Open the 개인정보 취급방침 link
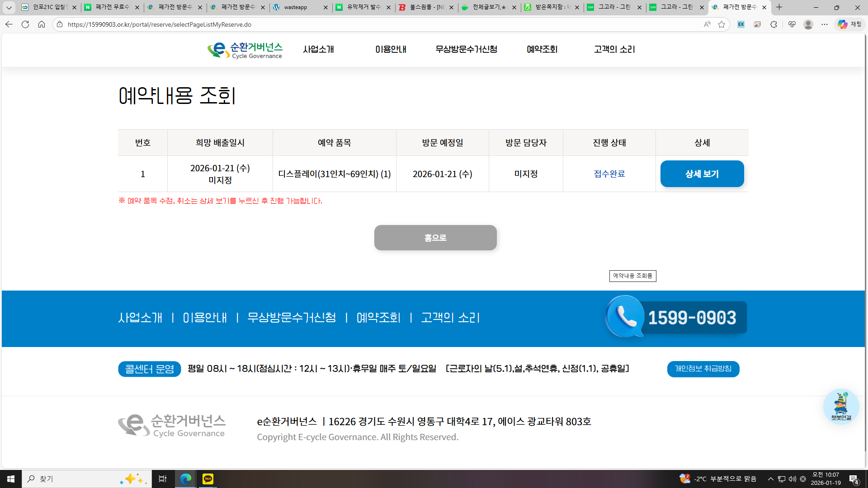 (x=703, y=369)
